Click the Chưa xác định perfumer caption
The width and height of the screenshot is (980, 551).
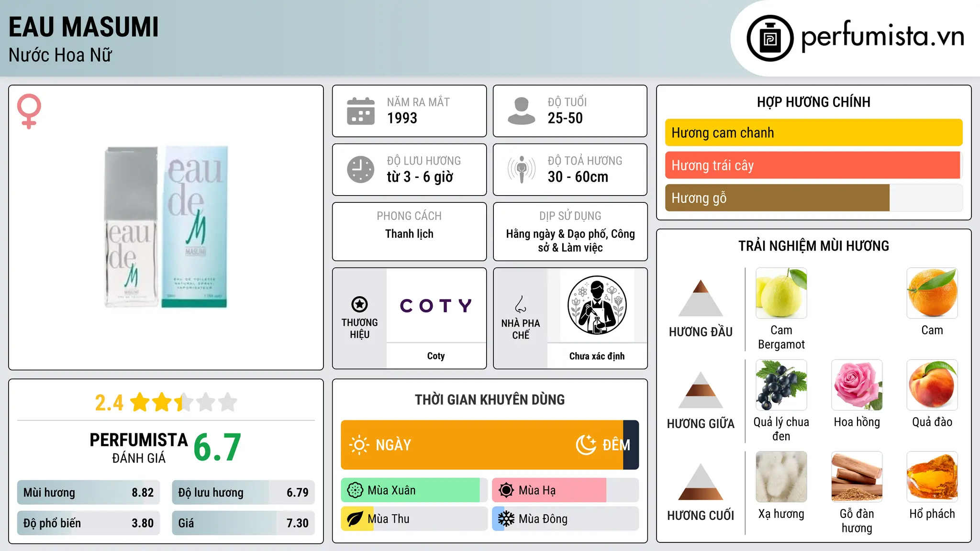(597, 356)
